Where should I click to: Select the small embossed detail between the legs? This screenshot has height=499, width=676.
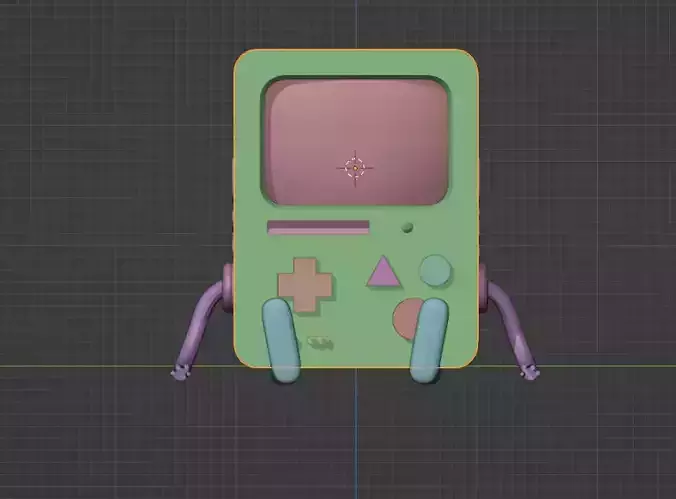[320, 343]
